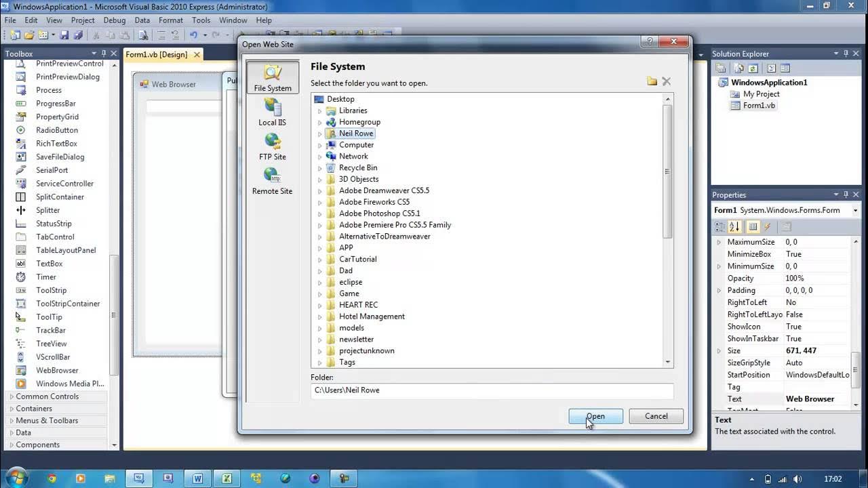
Task: Click the dialog Help question-mark button
Action: coord(650,42)
